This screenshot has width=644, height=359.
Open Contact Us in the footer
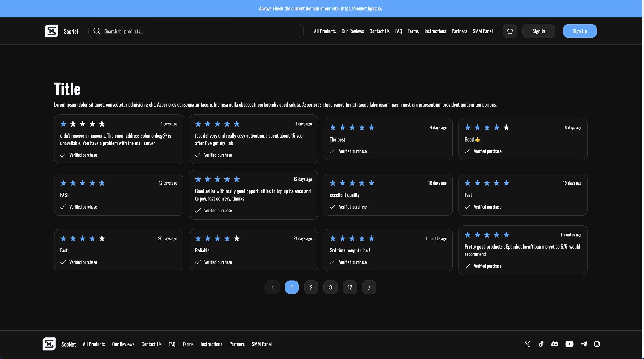click(x=151, y=344)
